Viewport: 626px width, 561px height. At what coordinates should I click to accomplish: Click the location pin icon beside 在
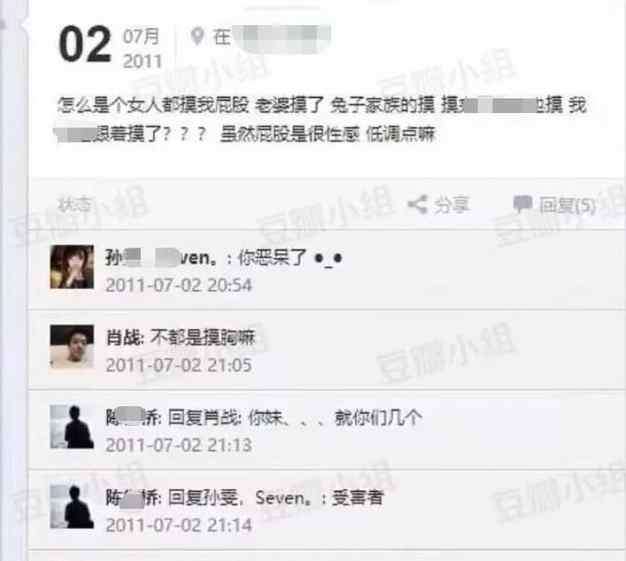coord(197,37)
